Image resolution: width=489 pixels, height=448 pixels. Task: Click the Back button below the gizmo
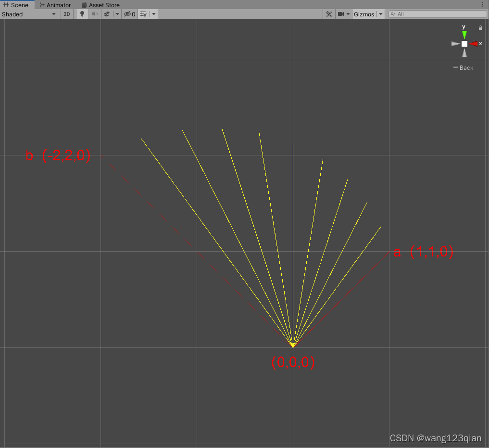463,67
